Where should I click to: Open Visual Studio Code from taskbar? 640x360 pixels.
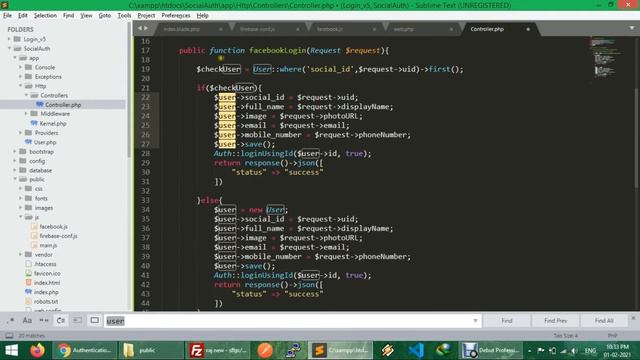(x=416, y=350)
